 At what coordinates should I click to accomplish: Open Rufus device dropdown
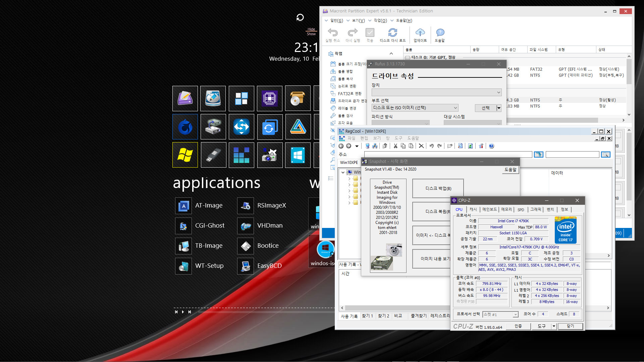point(437,92)
